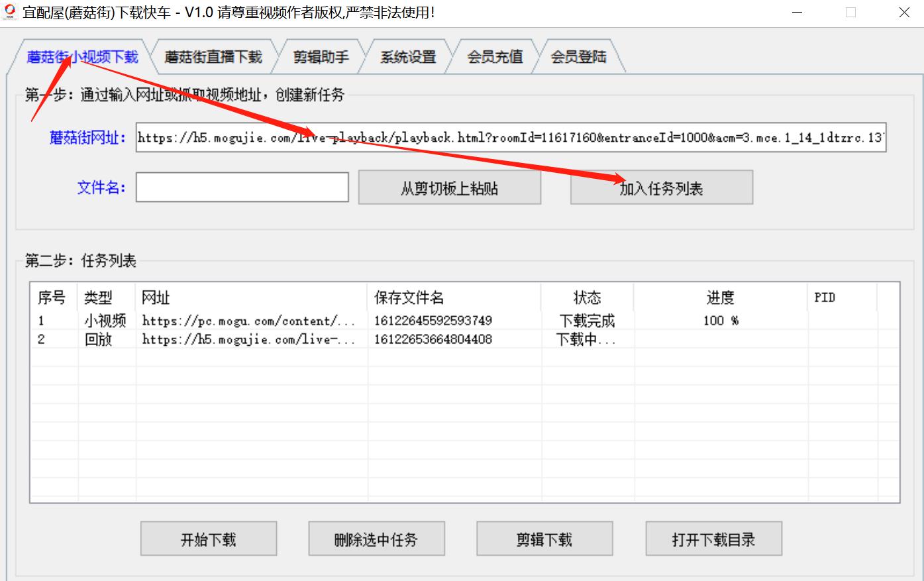This screenshot has height=581, width=924.
Task: Click the PID column header
Action: 843,297
